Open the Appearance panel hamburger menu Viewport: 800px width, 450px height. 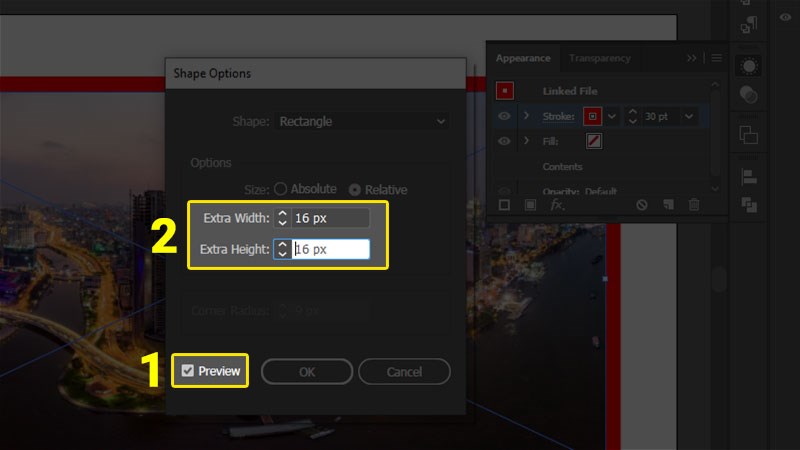tap(716, 58)
